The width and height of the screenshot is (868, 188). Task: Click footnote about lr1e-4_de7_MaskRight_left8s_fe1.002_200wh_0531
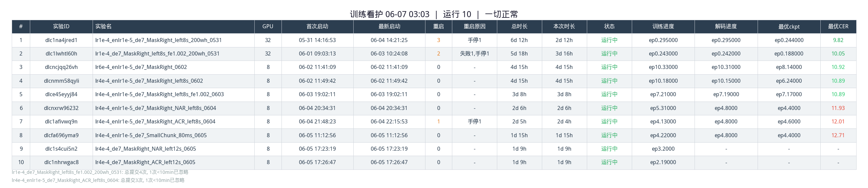[x=100, y=172]
